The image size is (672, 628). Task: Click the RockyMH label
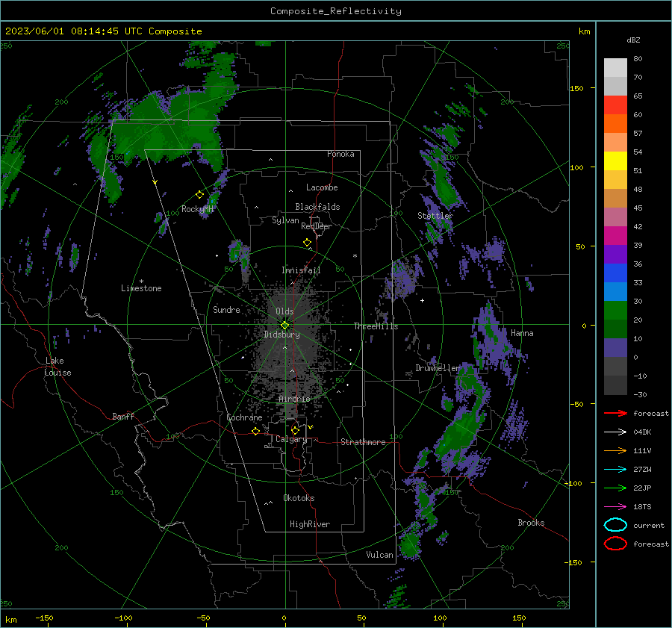197,209
